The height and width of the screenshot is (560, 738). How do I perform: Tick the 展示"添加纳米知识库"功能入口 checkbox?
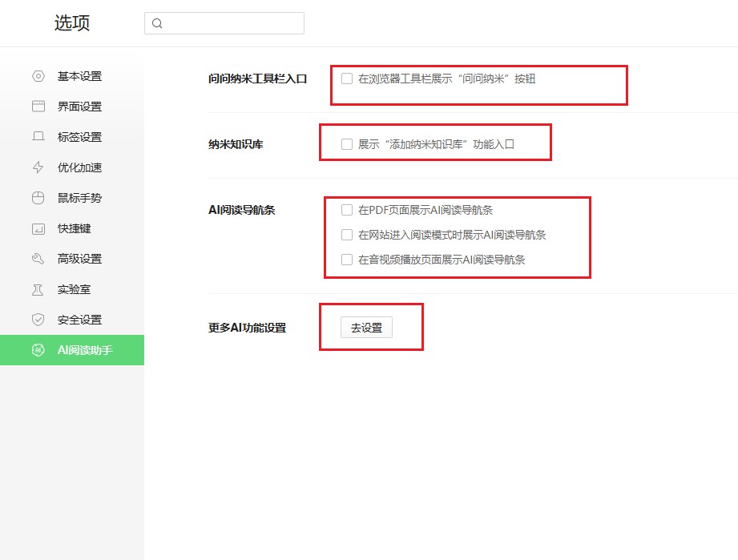pyautogui.click(x=347, y=144)
